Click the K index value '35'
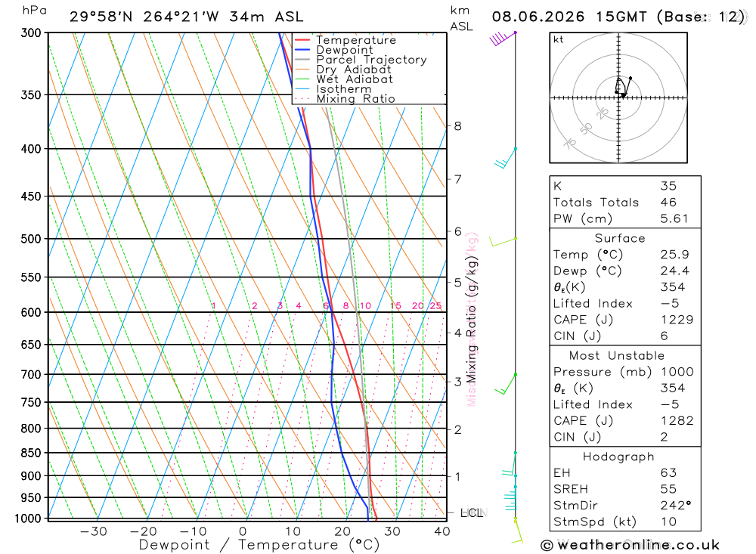The height and width of the screenshot is (554, 756). click(669, 186)
